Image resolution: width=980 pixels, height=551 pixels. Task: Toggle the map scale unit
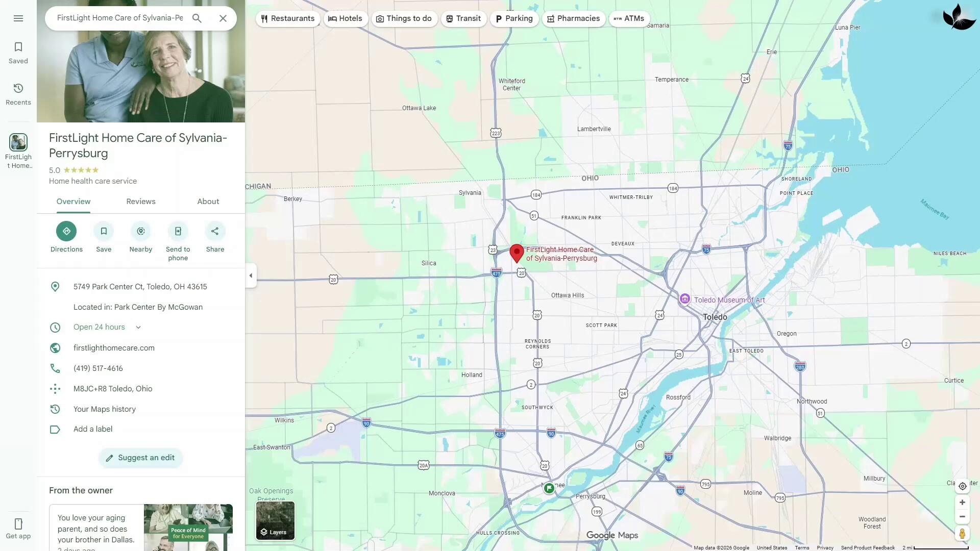935,548
